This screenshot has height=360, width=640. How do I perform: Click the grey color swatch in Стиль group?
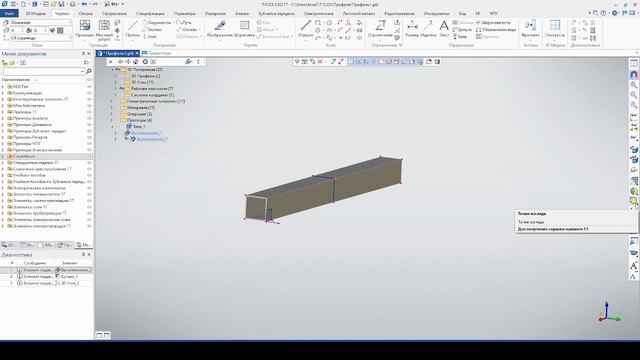point(60,30)
